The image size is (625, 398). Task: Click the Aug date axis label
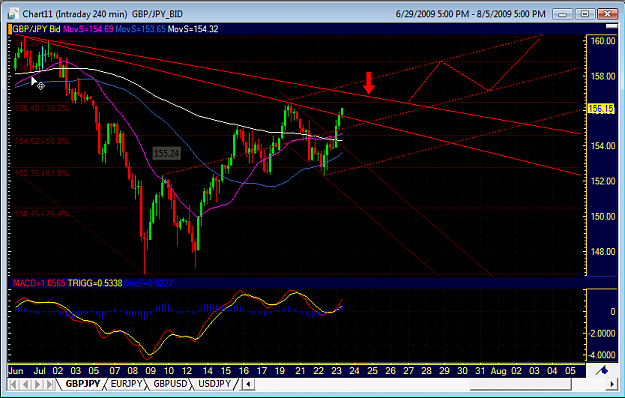(498, 371)
